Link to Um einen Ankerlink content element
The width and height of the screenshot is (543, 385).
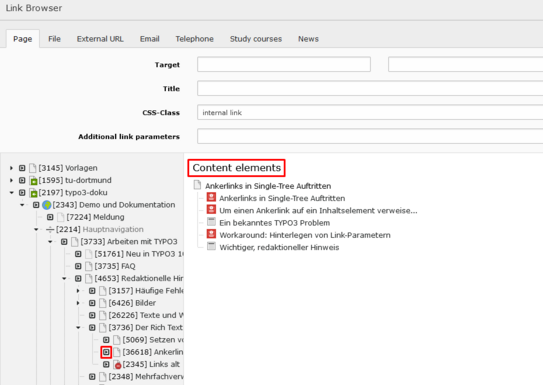(x=318, y=211)
